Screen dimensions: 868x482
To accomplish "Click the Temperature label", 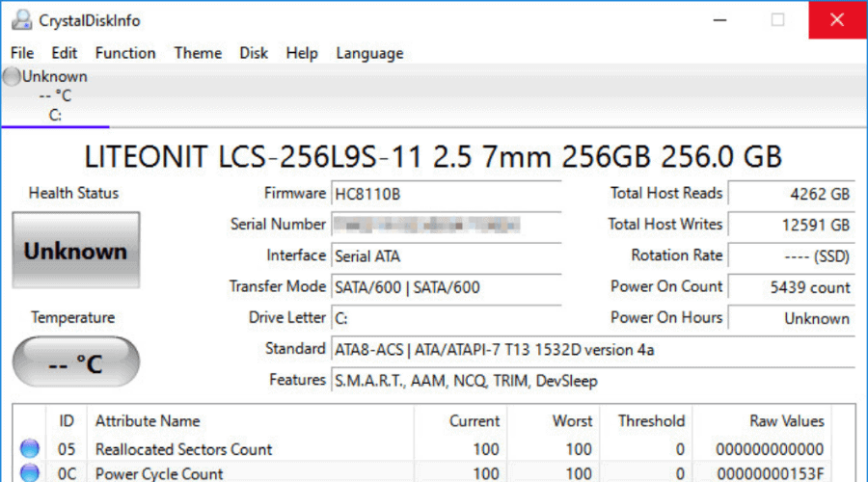I will pos(73,318).
